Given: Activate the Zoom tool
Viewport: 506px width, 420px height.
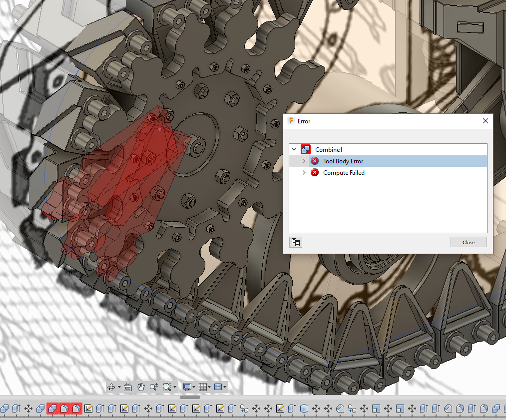Looking at the screenshot, I should 154,387.
